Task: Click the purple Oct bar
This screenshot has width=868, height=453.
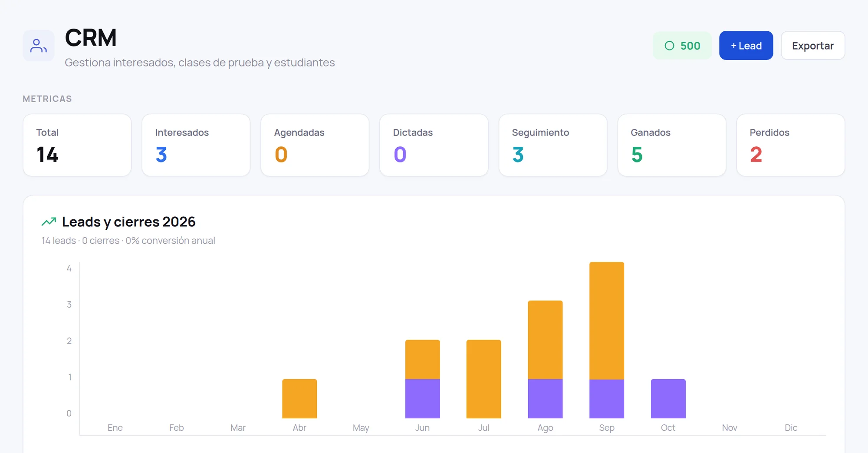Action: click(668, 399)
